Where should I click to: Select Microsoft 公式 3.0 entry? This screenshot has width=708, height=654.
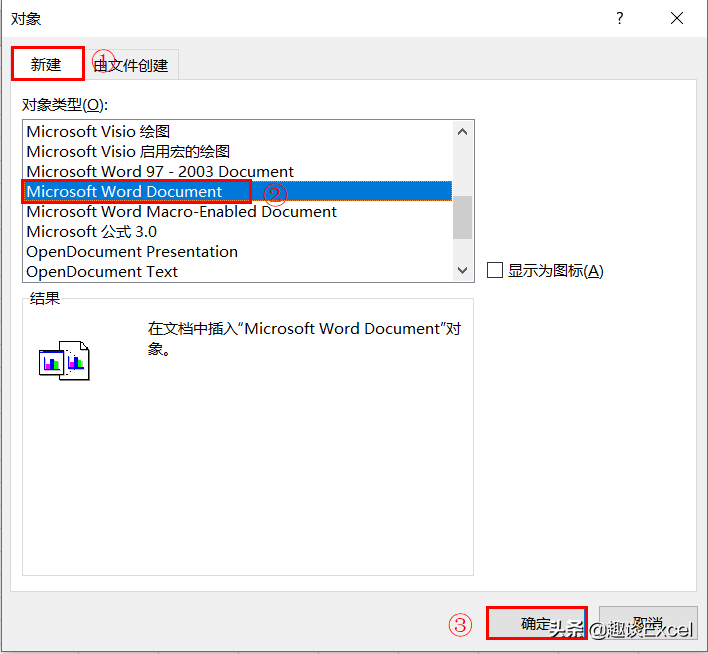238,232
